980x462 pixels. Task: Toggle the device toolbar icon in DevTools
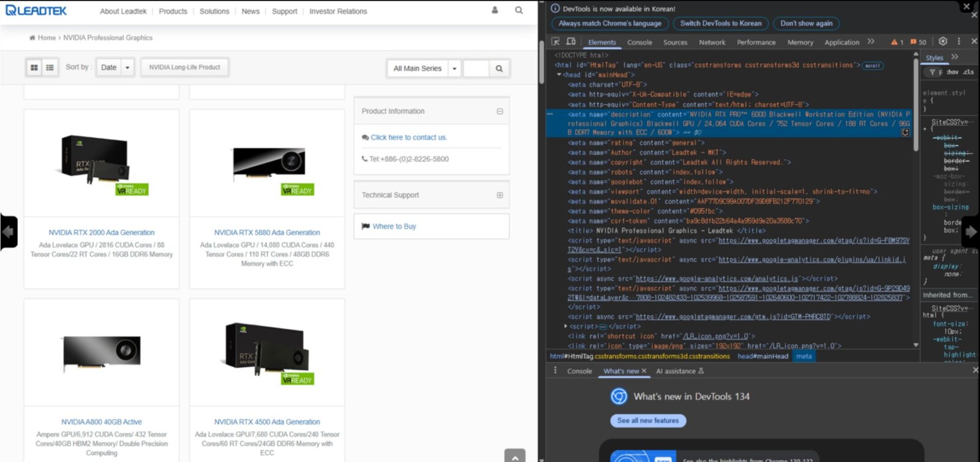(x=571, y=42)
